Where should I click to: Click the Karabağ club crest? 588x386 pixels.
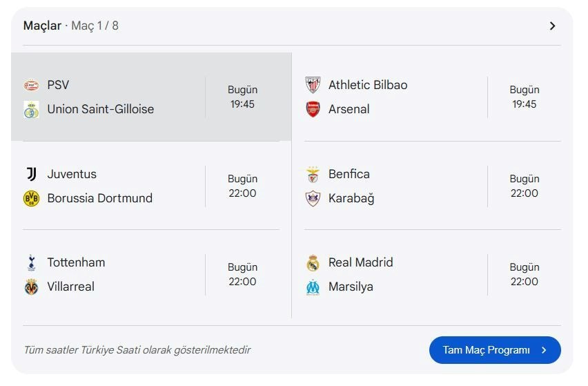point(313,198)
